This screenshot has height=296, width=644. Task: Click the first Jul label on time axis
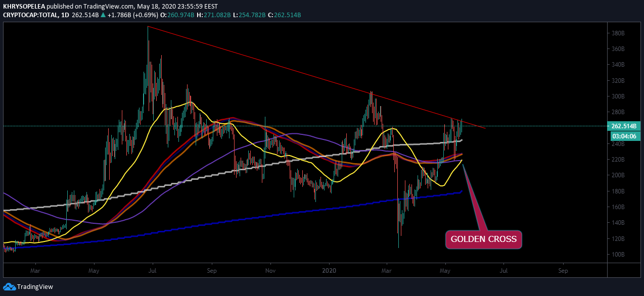pos(152,271)
